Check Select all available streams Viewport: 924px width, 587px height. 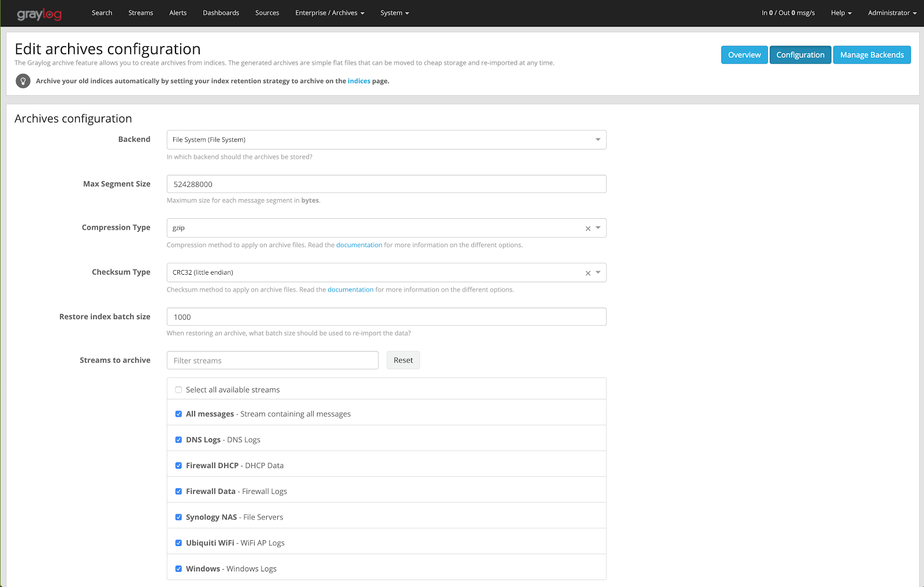(x=178, y=390)
